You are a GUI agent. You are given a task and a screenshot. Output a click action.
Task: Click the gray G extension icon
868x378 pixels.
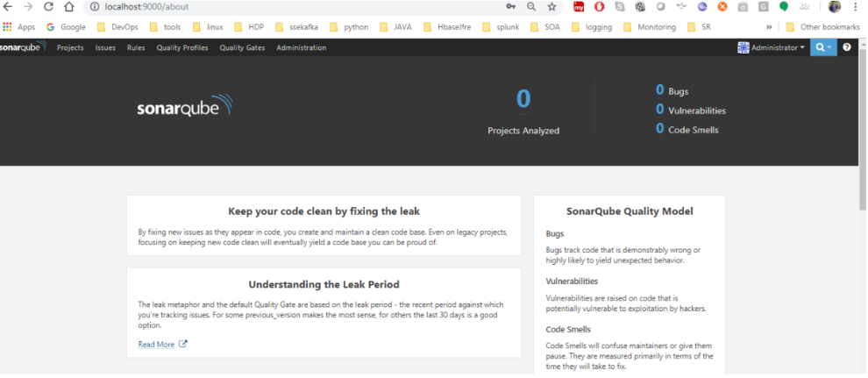coord(764,7)
